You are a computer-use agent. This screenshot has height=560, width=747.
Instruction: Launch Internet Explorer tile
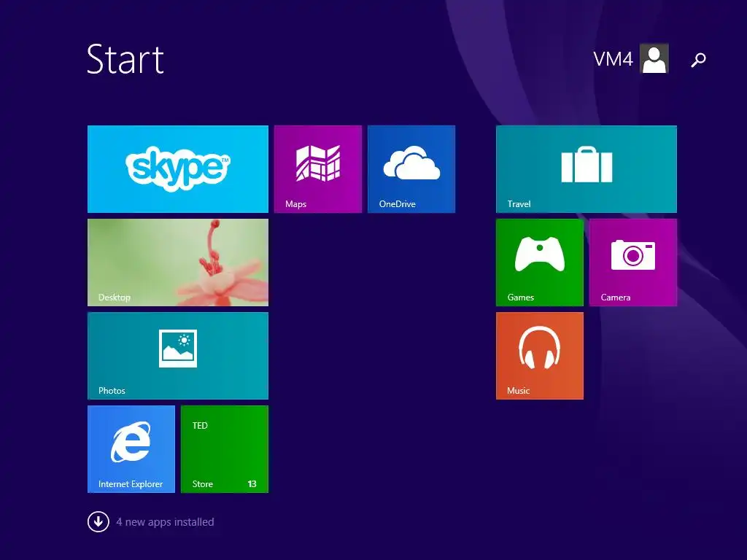coord(131,449)
